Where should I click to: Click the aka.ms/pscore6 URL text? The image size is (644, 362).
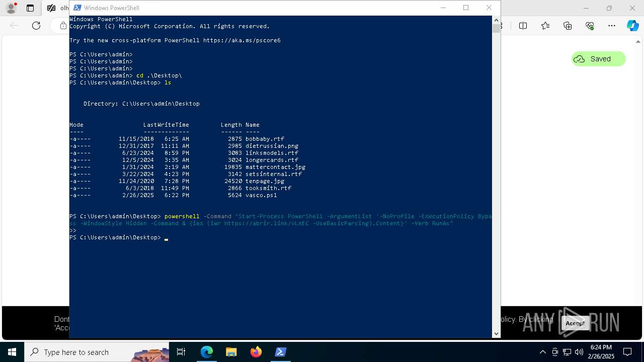(242, 40)
